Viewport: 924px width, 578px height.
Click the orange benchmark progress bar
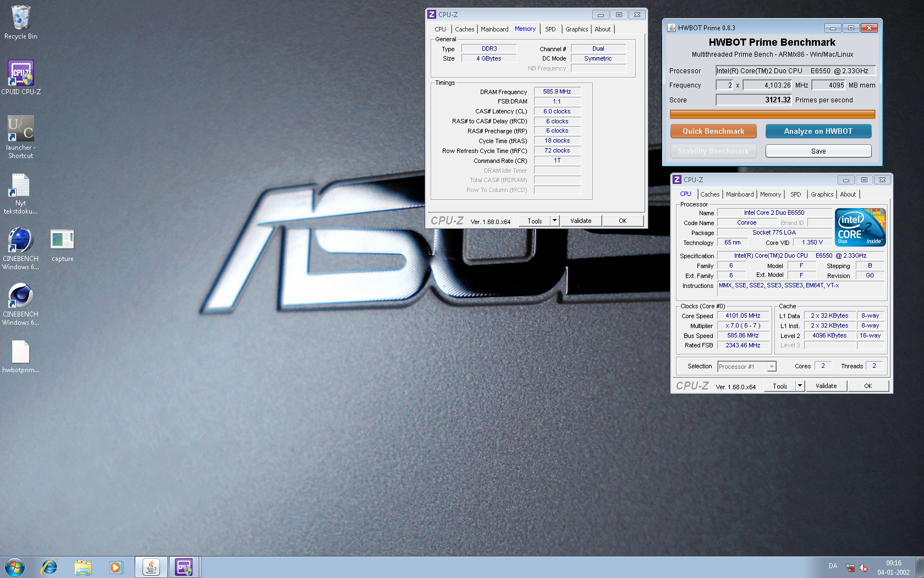[772, 114]
